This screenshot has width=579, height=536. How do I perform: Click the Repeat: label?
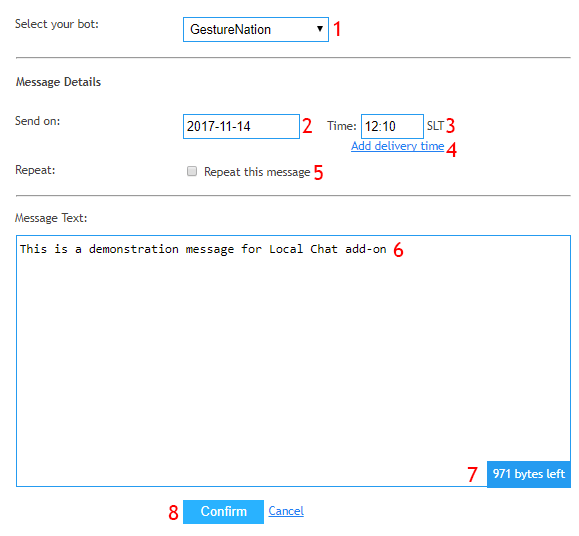35,170
